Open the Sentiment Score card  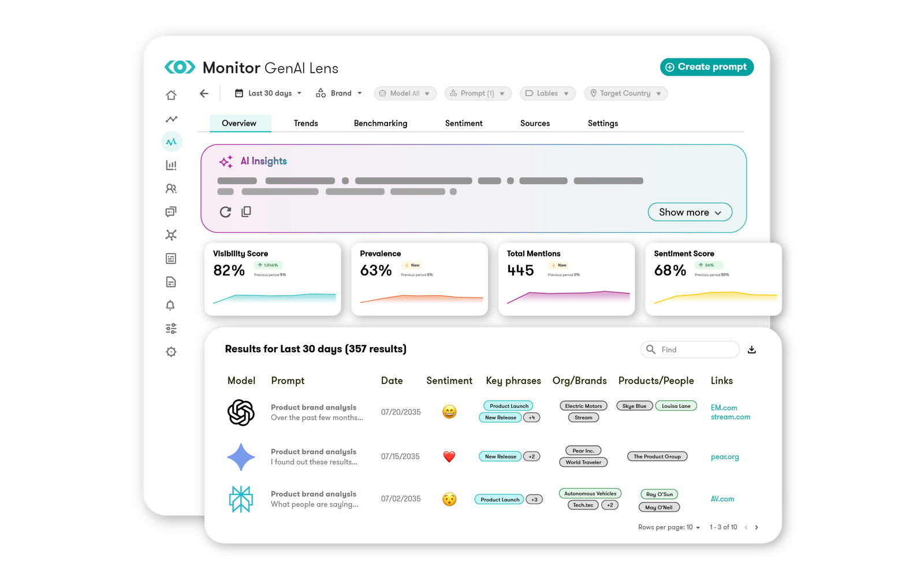713,279
